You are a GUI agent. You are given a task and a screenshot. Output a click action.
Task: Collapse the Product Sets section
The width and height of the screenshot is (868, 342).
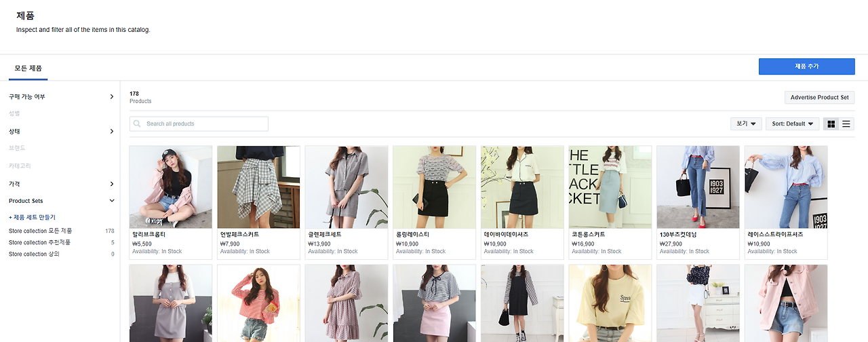pyautogui.click(x=112, y=201)
